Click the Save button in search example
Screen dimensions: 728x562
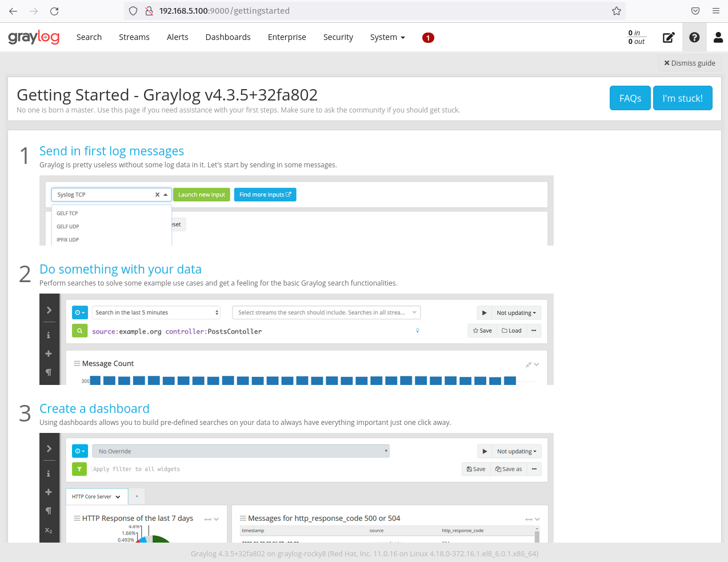tap(482, 331)
